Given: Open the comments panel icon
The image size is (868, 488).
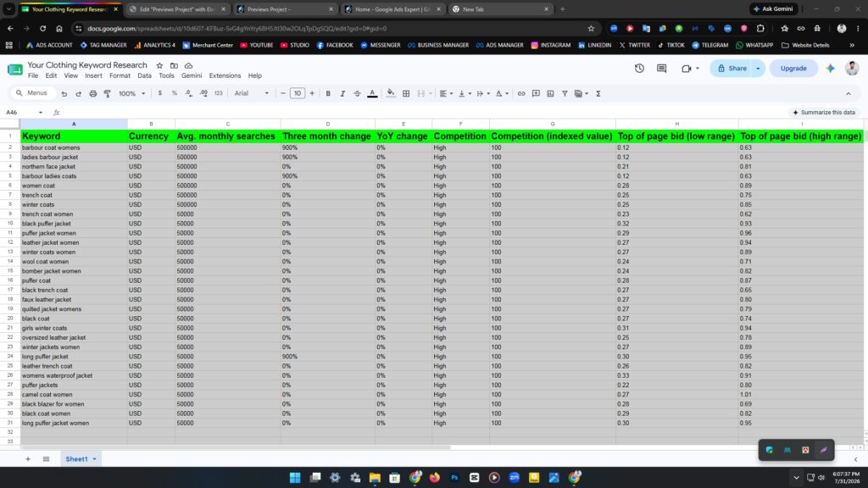Looking at the screenshot, I should [661, 69].
